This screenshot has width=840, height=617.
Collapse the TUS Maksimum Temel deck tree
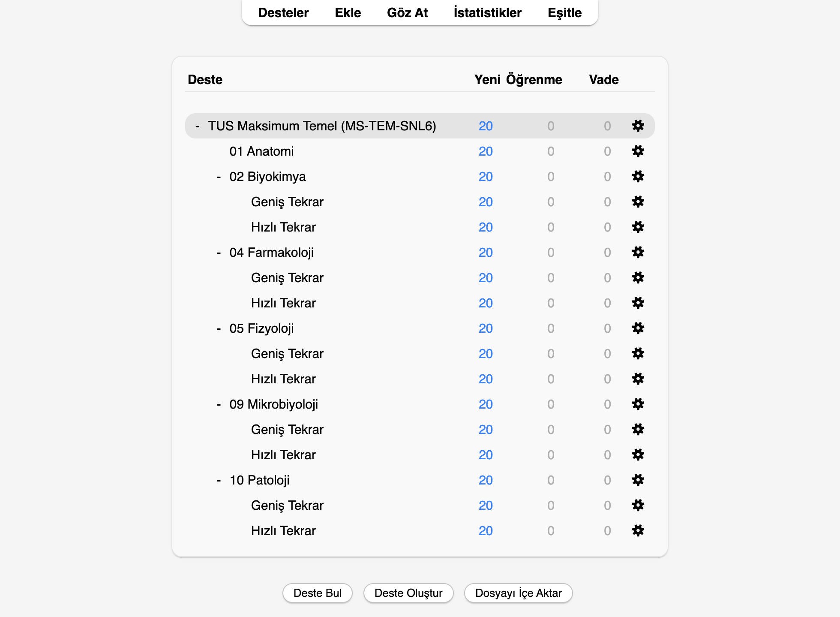[x=197, y=126]
